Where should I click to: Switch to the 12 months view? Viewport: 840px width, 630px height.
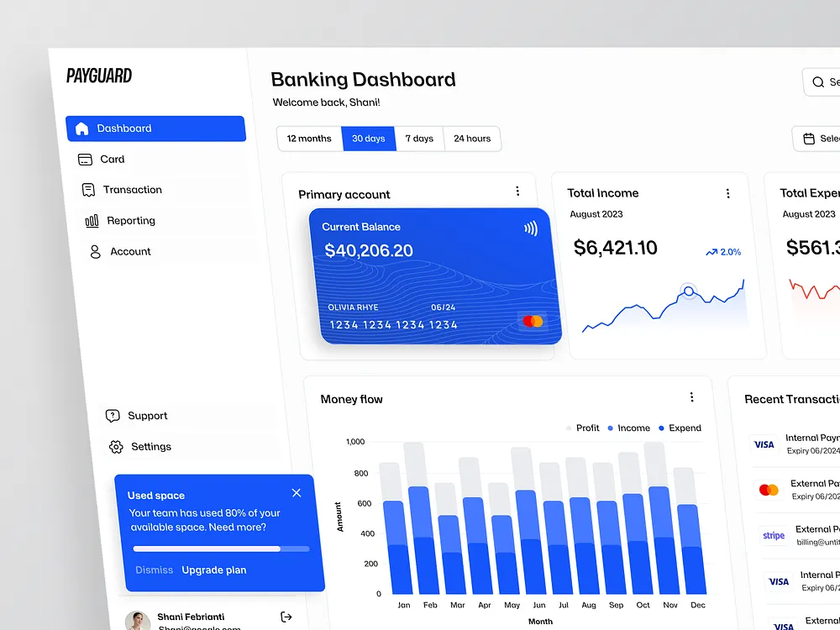[x=309, y=139]
